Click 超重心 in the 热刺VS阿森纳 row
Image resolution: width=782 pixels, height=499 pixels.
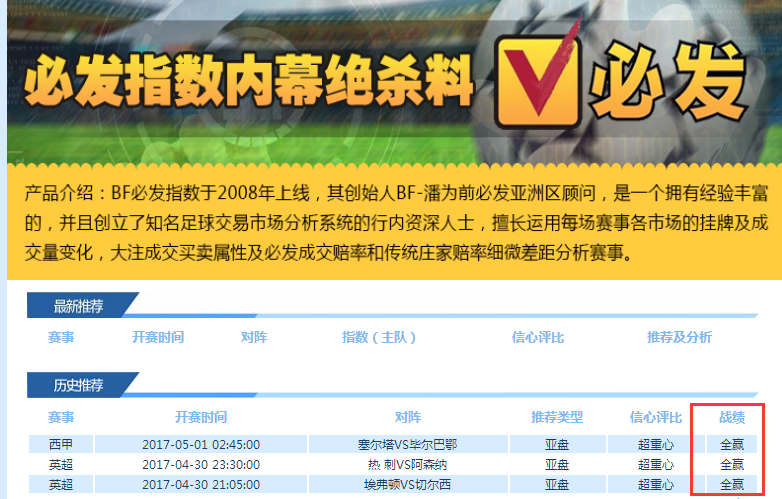pyautogui.click(x=656, y=465)
